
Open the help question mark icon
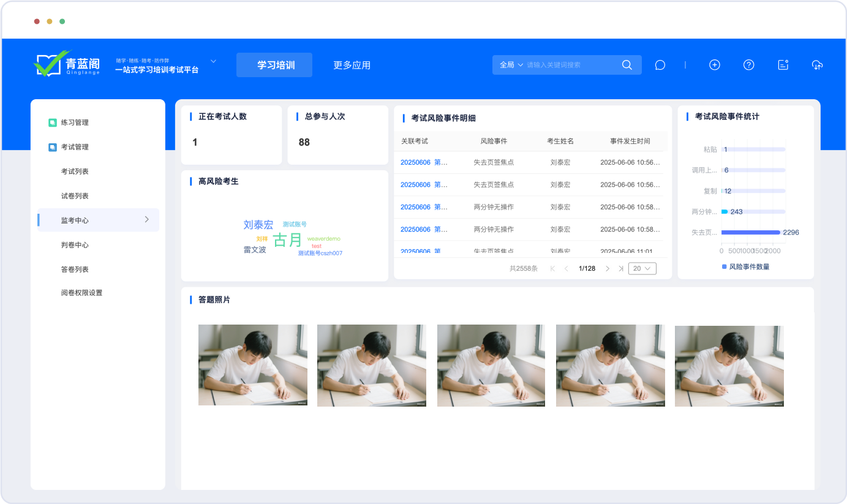click(x=748, y=65)
